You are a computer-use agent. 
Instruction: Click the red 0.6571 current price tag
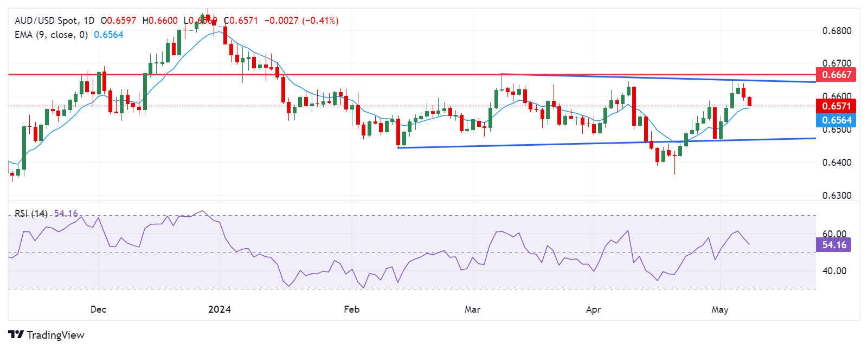point(836,106)
